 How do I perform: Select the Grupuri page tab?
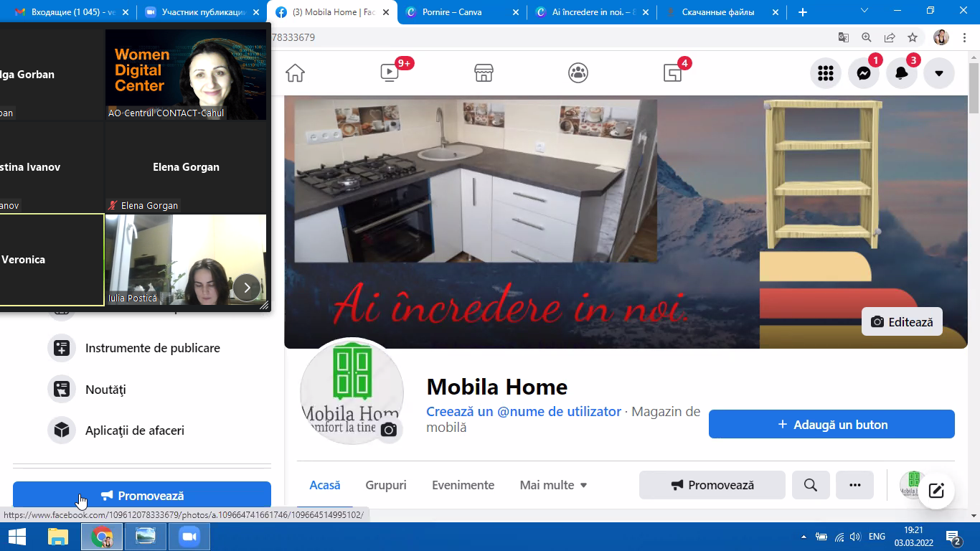[x=386, y=485]
